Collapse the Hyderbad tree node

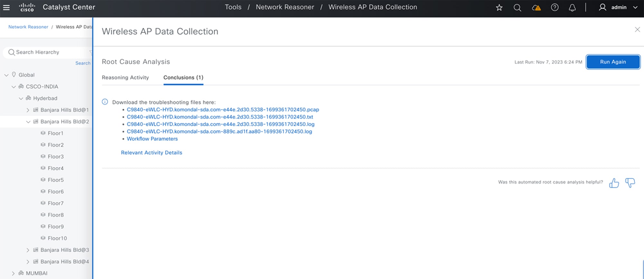(x=21, y=98)
